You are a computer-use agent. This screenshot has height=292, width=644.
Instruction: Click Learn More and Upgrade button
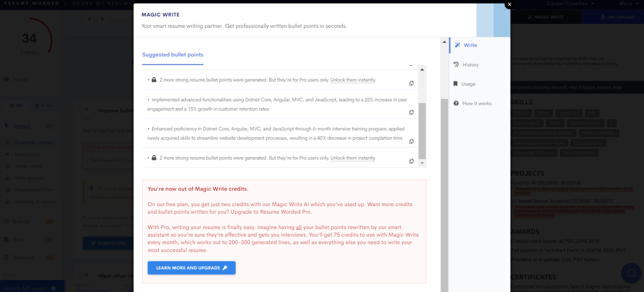point(192,268)
